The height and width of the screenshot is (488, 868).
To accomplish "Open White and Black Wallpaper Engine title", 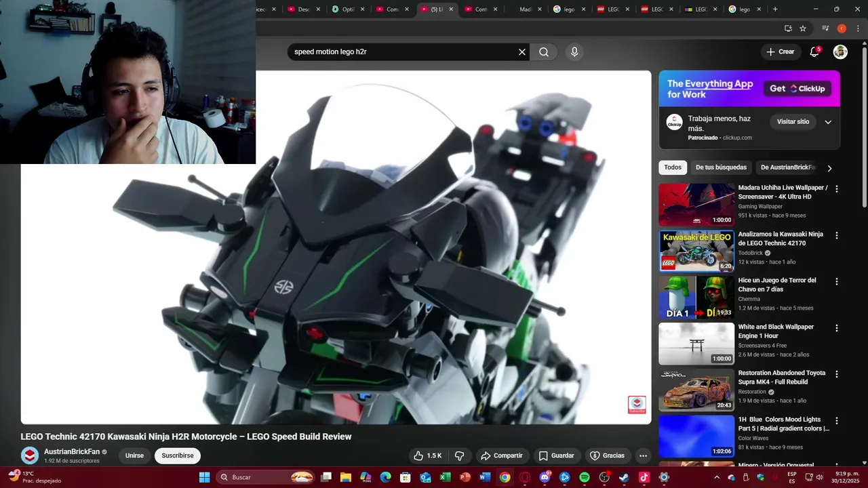I will pos(776,331).
